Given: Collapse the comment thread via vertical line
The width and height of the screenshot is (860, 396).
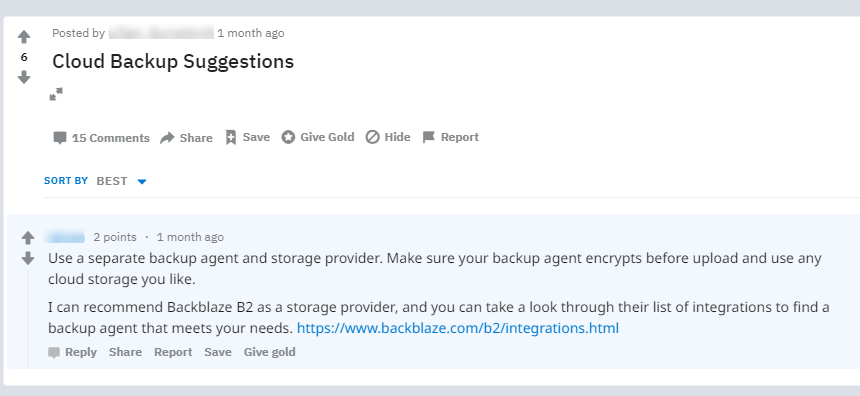Looking at the screenshot, I should point(28,319).
